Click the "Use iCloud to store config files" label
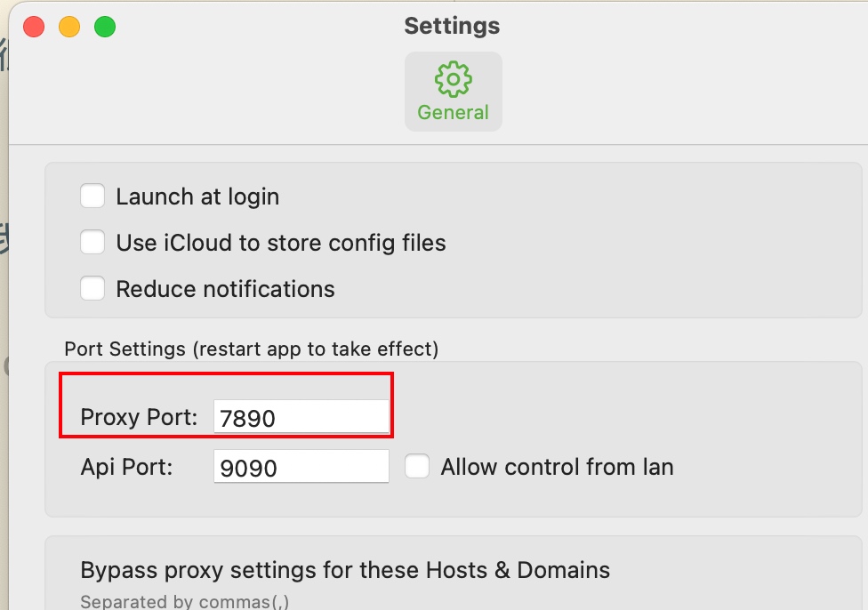 (281, 243)
